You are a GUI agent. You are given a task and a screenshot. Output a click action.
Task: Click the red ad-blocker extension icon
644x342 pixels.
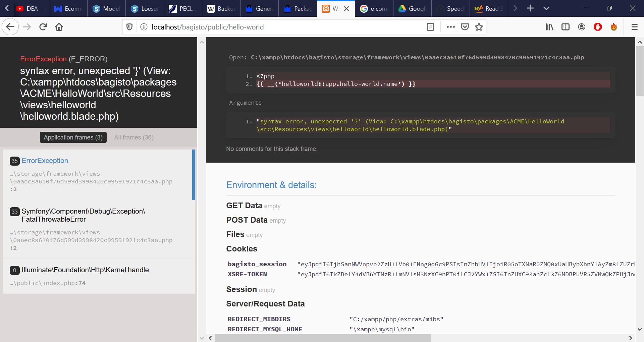(x=598, y=27)
